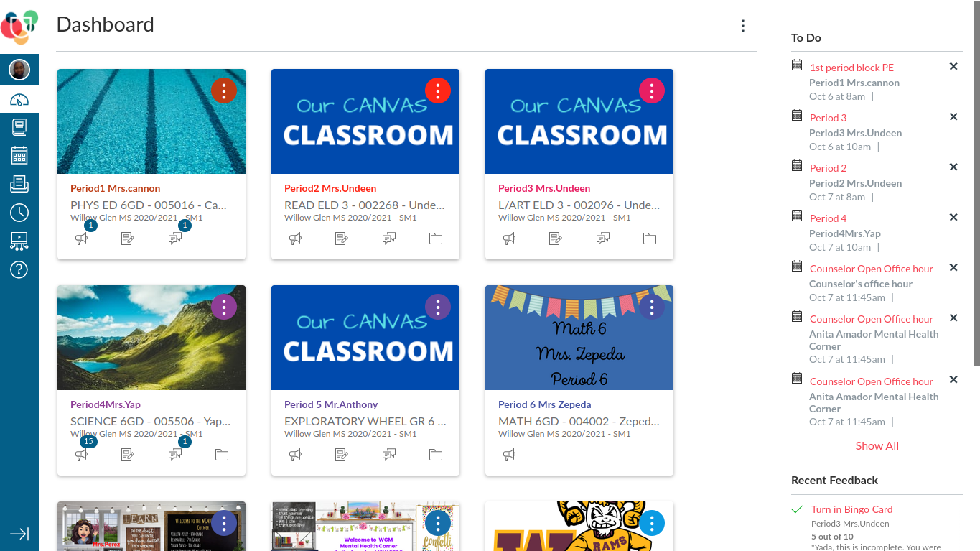Dismiss the Period 4 to-do item

(x=953, y=217)
